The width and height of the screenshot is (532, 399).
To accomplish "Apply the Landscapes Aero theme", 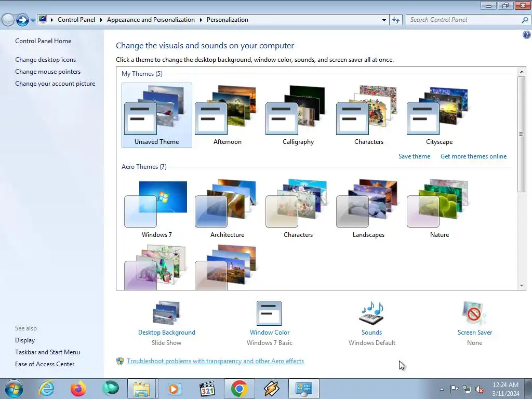I will [368, 208].
